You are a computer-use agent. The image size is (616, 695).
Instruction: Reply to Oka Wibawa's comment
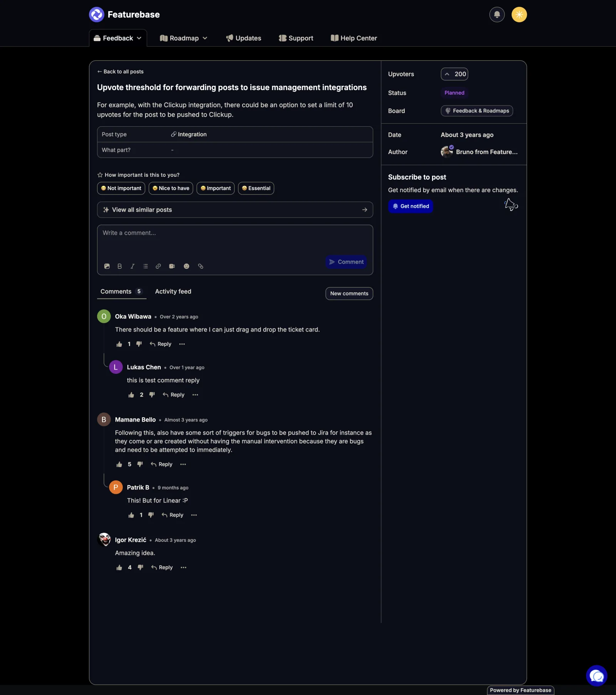coord(161,344)
